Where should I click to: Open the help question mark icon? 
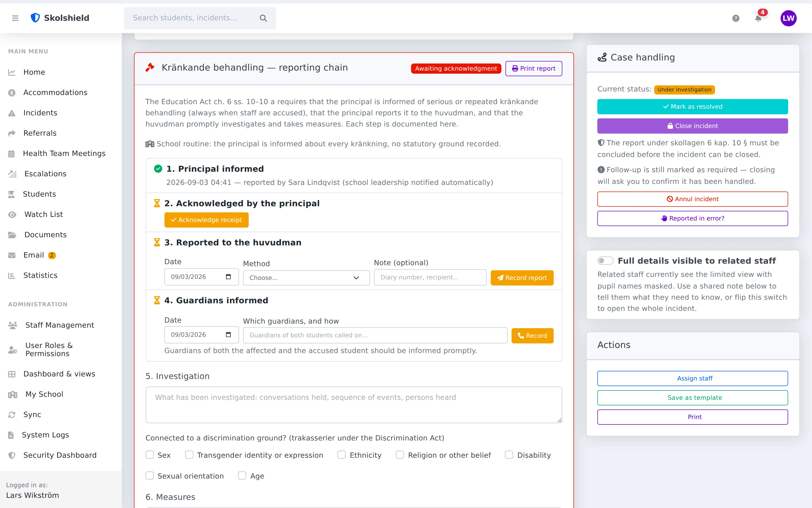[736, 18]
